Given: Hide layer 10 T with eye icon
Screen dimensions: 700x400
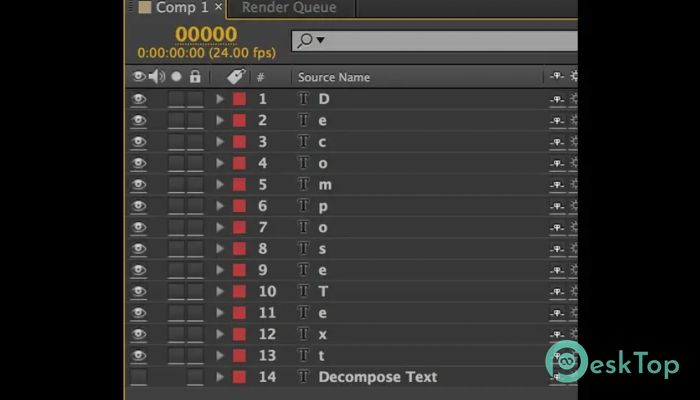Looking at the screenshot, I should (x=138, y=291).
